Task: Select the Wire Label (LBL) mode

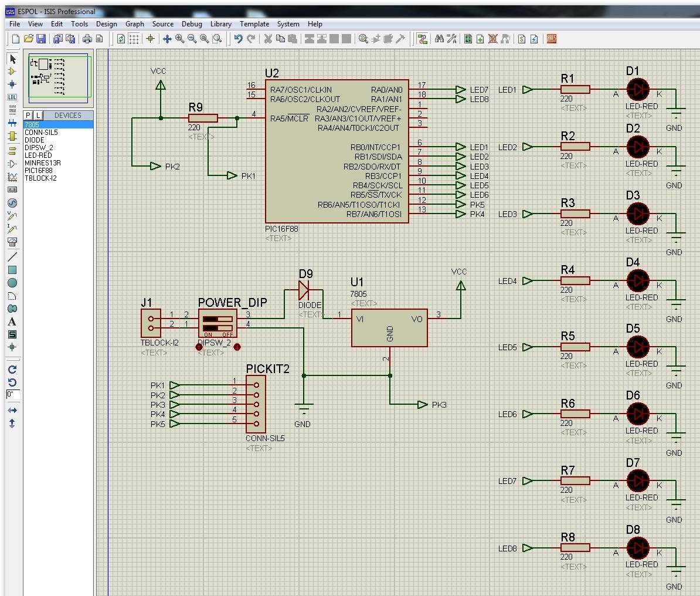Action: coord(12,97)
